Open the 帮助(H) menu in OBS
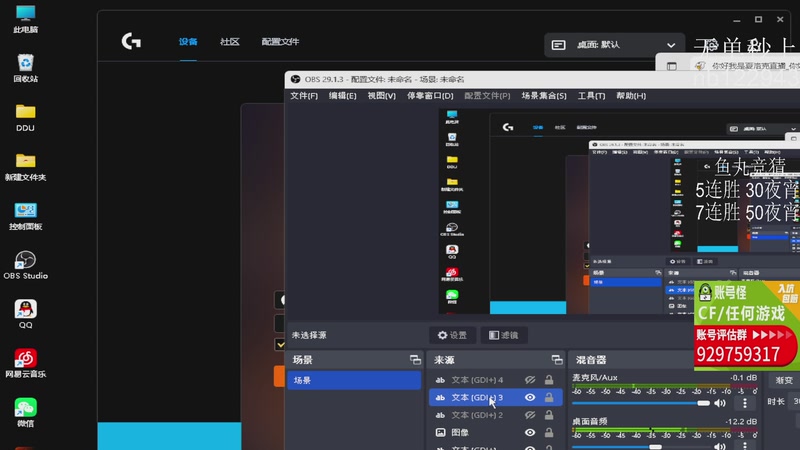 pyautogui.click(x=631, y=95)
